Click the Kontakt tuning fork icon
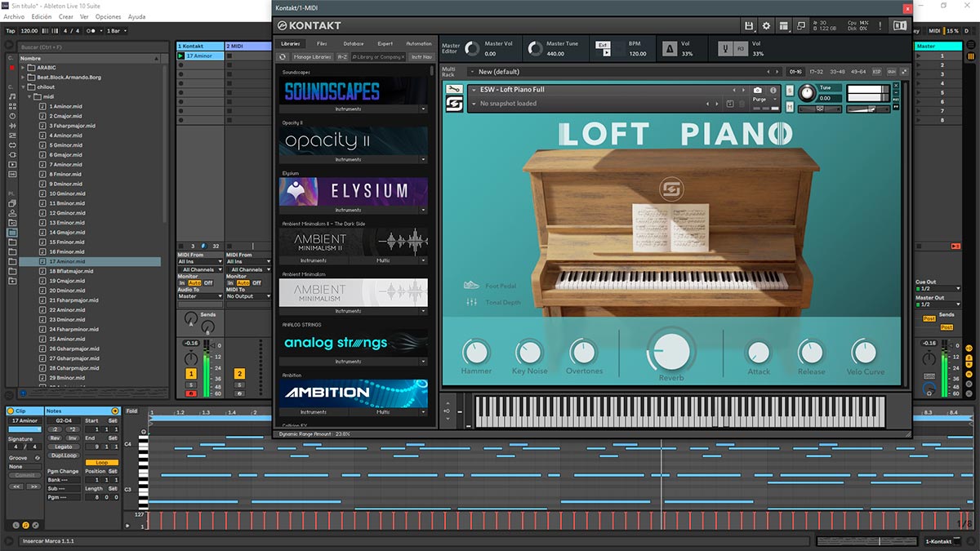Viewport: 980px width, 551px height. [725, 49]
